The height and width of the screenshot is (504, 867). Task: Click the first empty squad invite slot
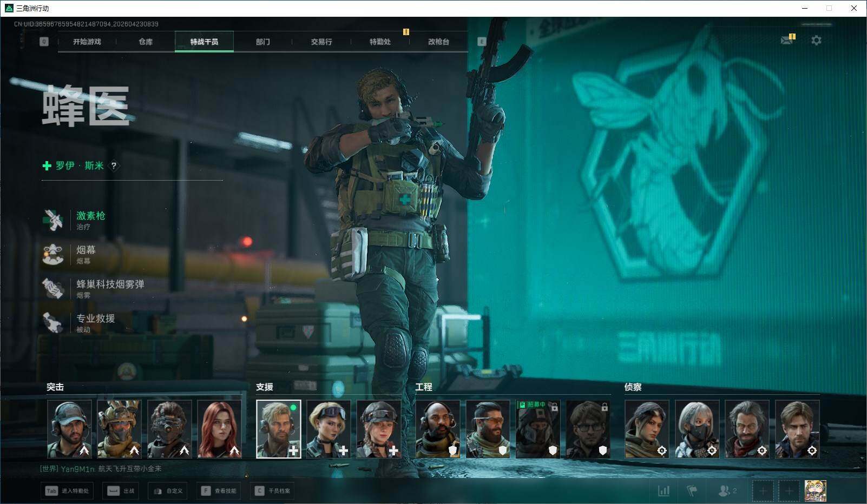[x=763, y=490]
